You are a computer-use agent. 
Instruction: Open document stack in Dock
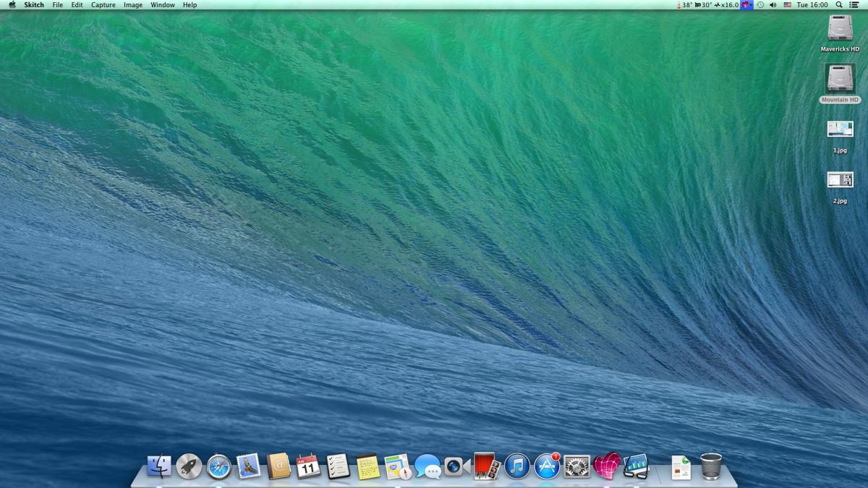click(x=681, y=467)
